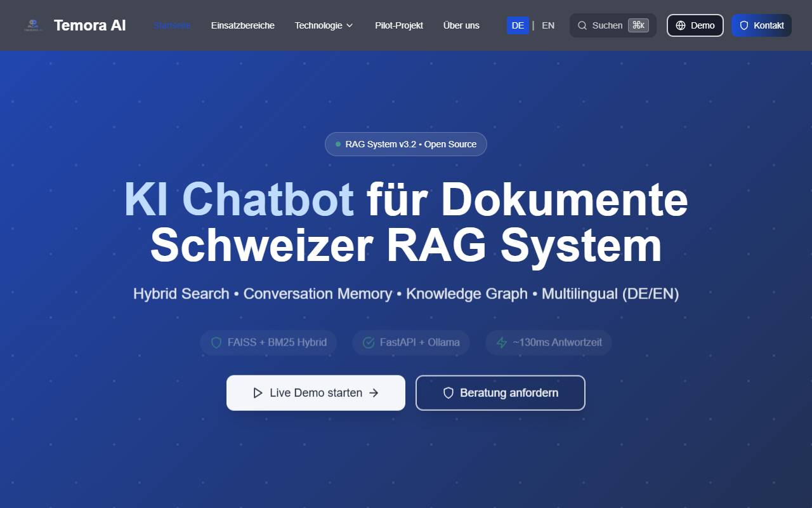Open the Pilot-Projekt nav item
Screen dimensions: 812x508
(399, 25)
